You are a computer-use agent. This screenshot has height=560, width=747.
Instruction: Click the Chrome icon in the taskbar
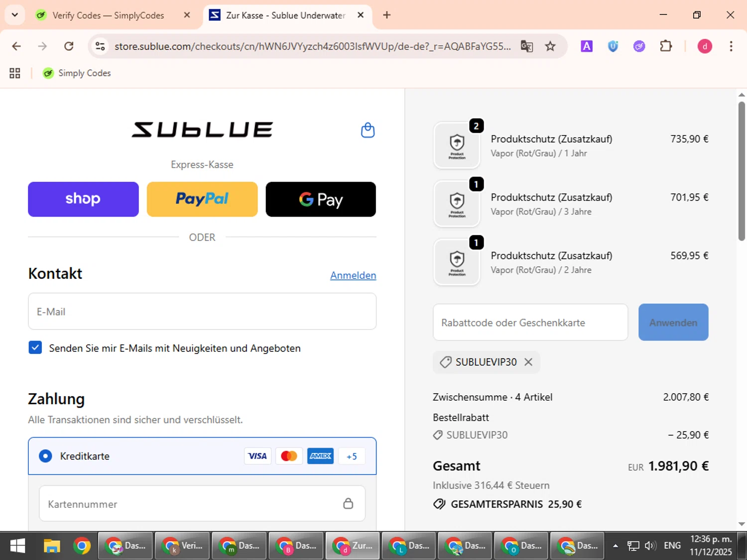[82, 546]
